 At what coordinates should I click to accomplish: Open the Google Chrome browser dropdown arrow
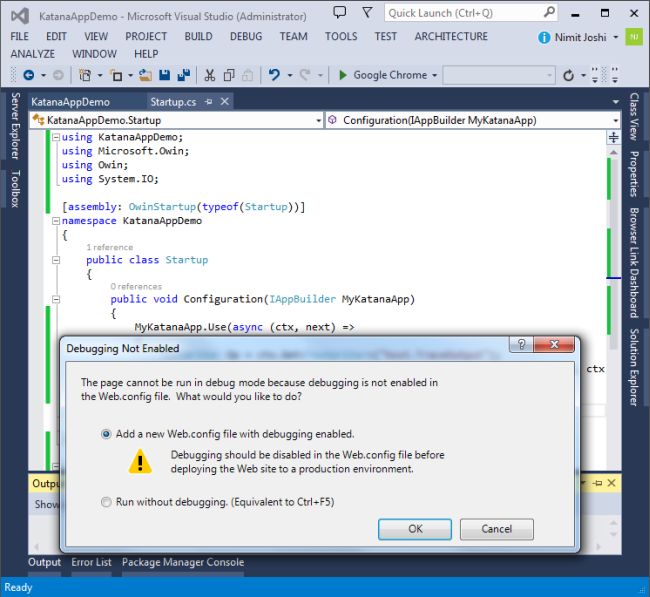434,75
